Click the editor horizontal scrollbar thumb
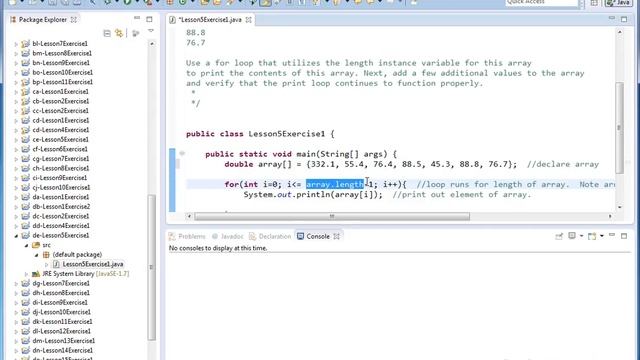 (332, 216)
